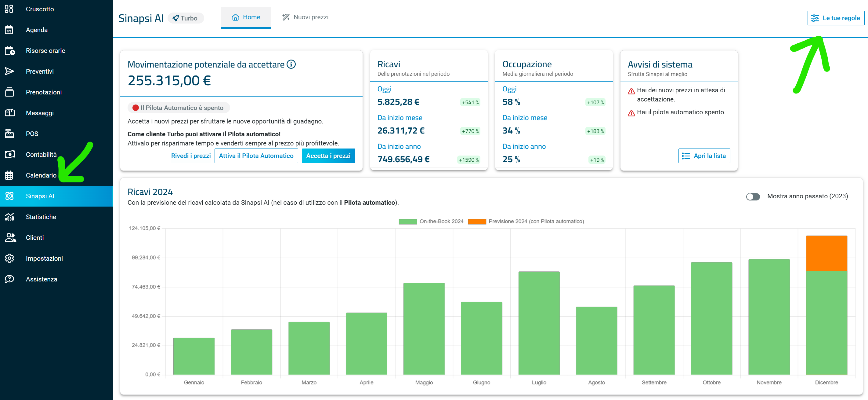868x400 pixels.
Task: Click the Statistiche chart icon
Action: tap(9, 217)
